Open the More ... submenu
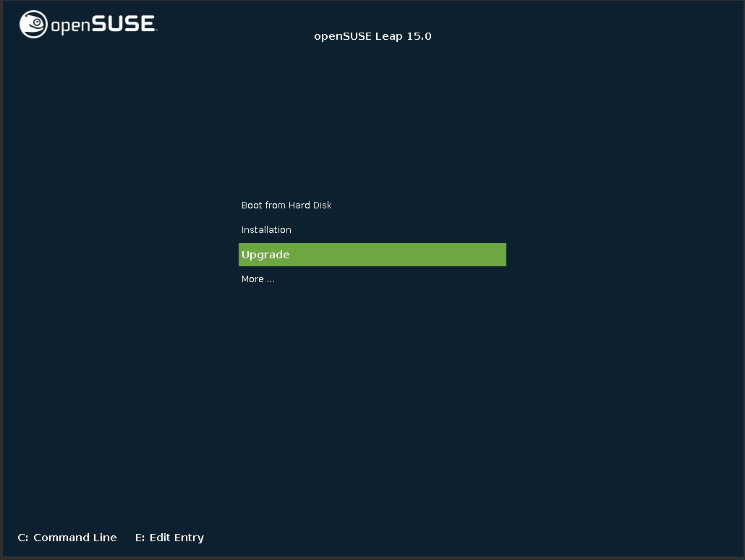The width and height of the screenshot is (745, 560). click(x=258, y=279)
